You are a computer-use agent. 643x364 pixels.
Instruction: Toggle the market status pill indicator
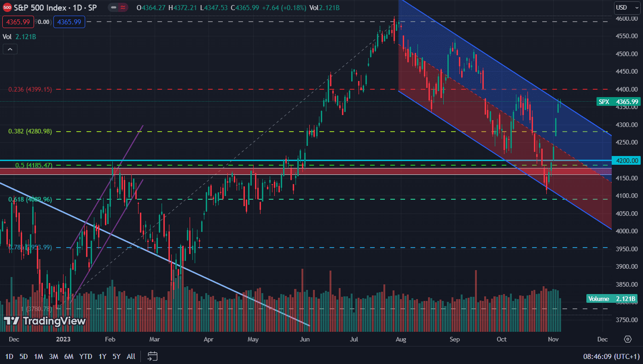click(118, 7)
